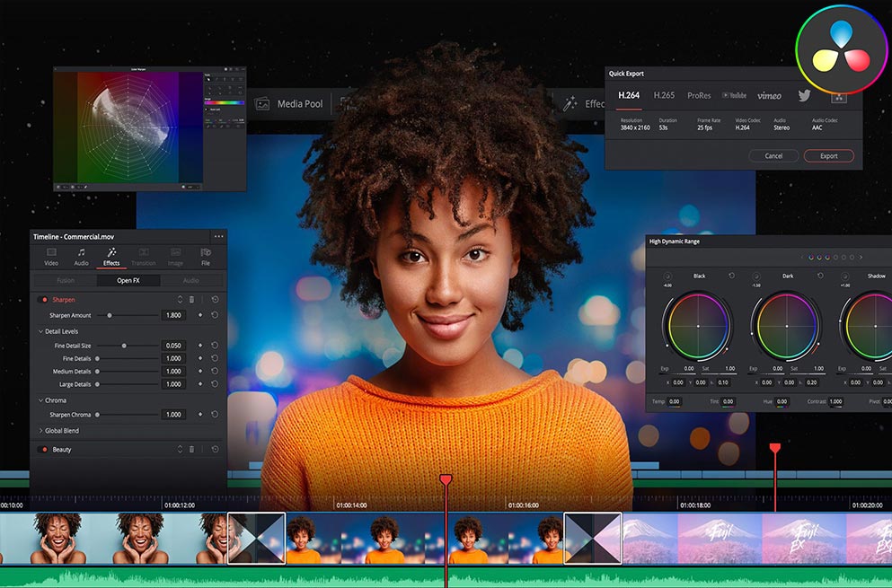892x588 pixels.
Task: Reset the Black color wheel
Action: click(731, 276)
